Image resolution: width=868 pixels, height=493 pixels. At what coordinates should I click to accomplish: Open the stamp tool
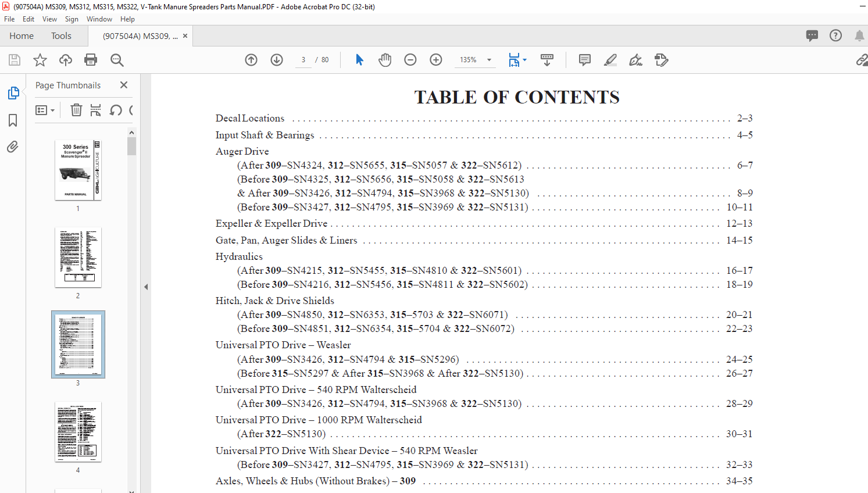(x=662, y=60)
